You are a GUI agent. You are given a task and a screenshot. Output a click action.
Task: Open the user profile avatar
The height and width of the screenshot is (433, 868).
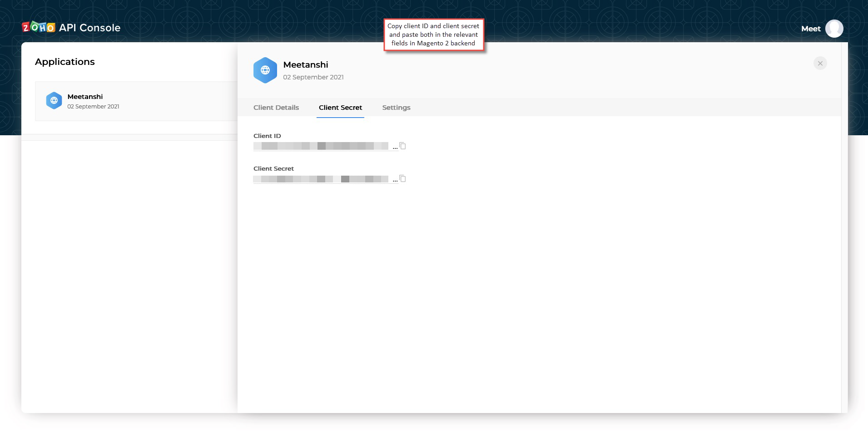tap(834, 29)
